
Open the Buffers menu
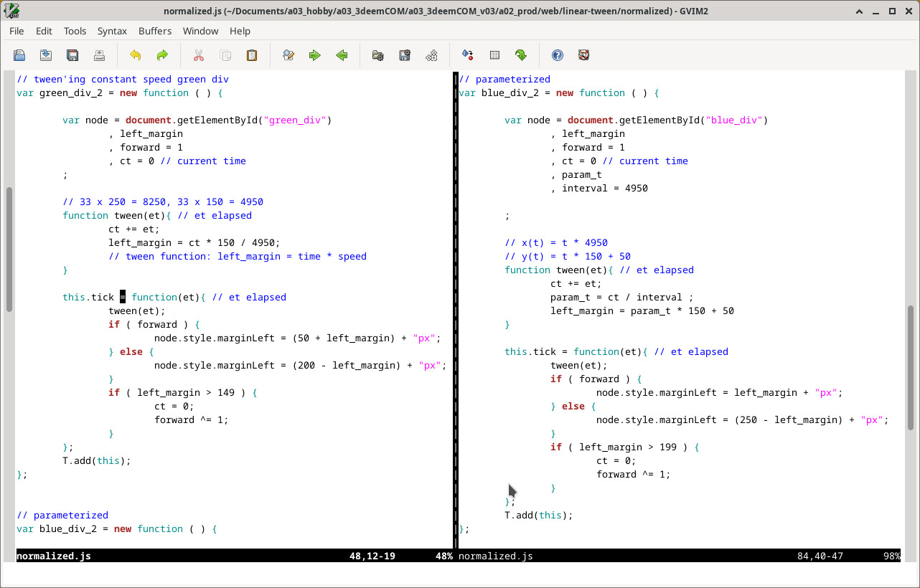tap(155, 31)
